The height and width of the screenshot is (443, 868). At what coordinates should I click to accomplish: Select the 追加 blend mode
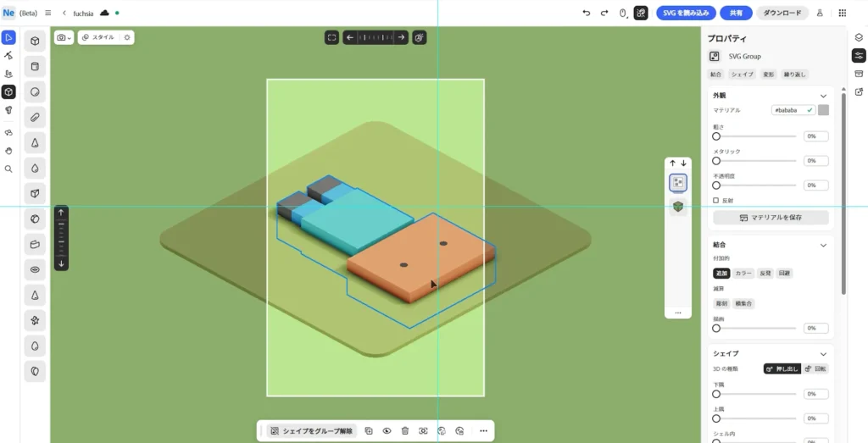(x=721, y=274)
